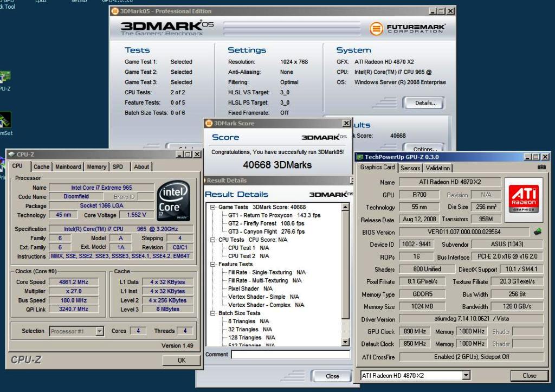Click the GPU-Z title bar icon
This screenshot has height=392, width=555.
(360, 157)
